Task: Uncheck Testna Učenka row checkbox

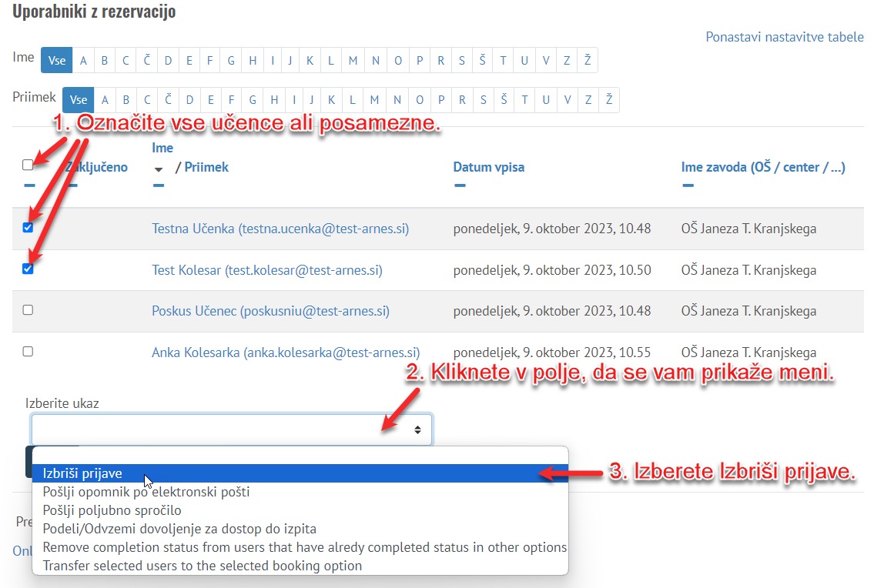Action: coord(28,228)
